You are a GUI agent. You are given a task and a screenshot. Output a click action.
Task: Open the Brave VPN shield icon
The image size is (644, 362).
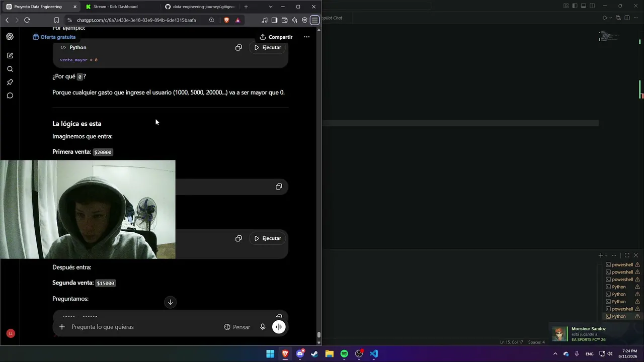pos(304,20)
